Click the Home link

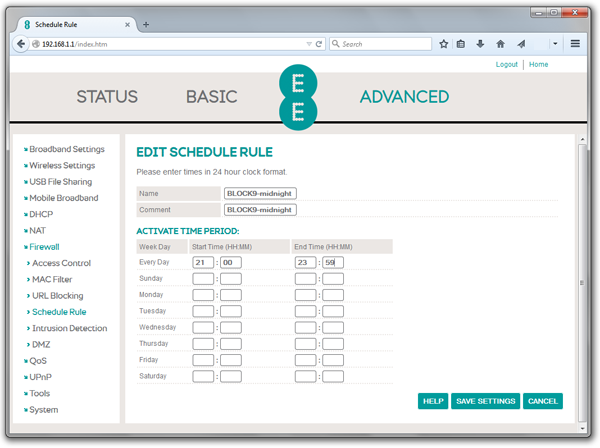(538, 64)
